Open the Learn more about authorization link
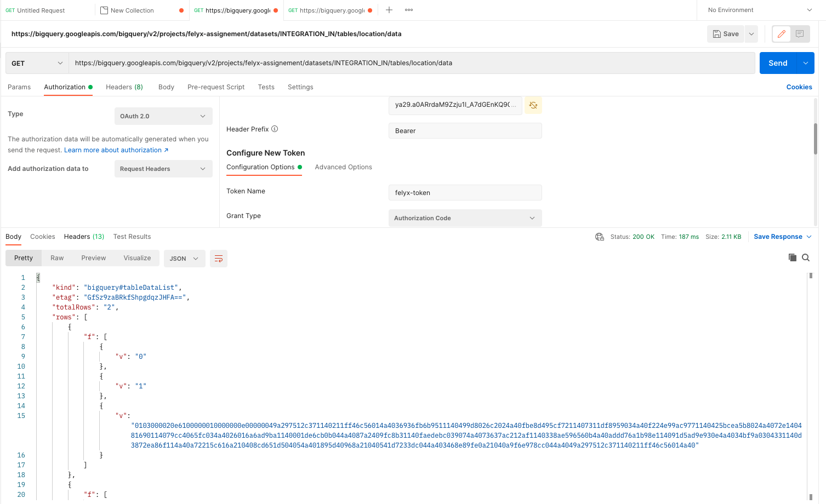826x504 pixels. click(x=113, y=150)
